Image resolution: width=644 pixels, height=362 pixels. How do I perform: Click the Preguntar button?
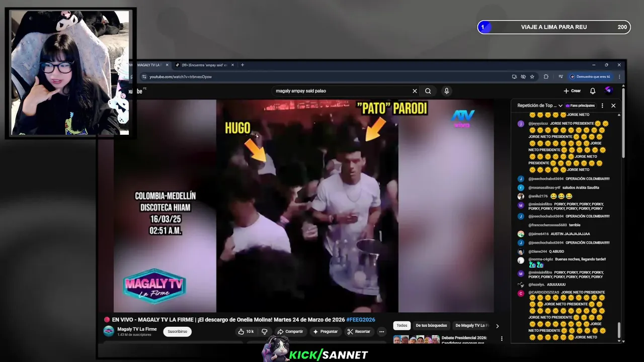(325, 331)
